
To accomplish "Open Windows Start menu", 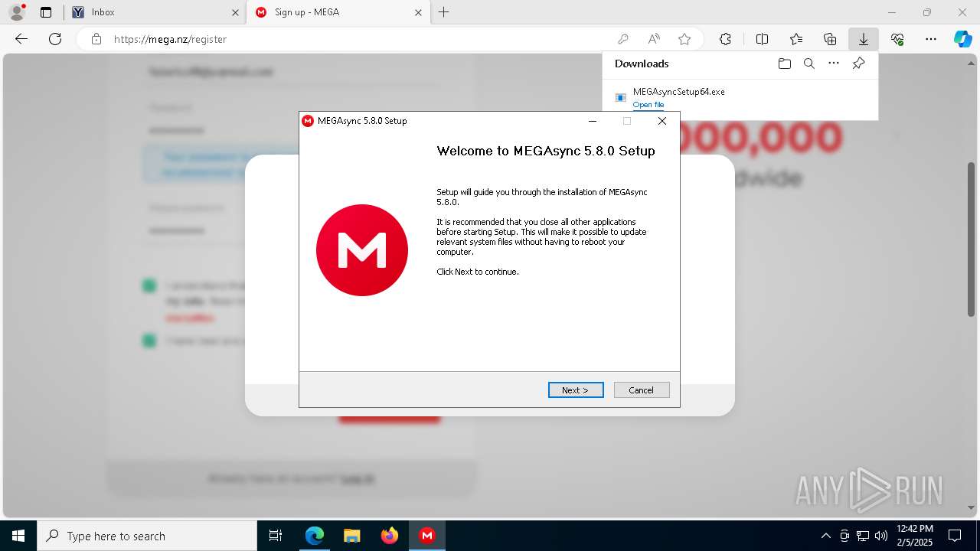I will [x=18, y=536].
